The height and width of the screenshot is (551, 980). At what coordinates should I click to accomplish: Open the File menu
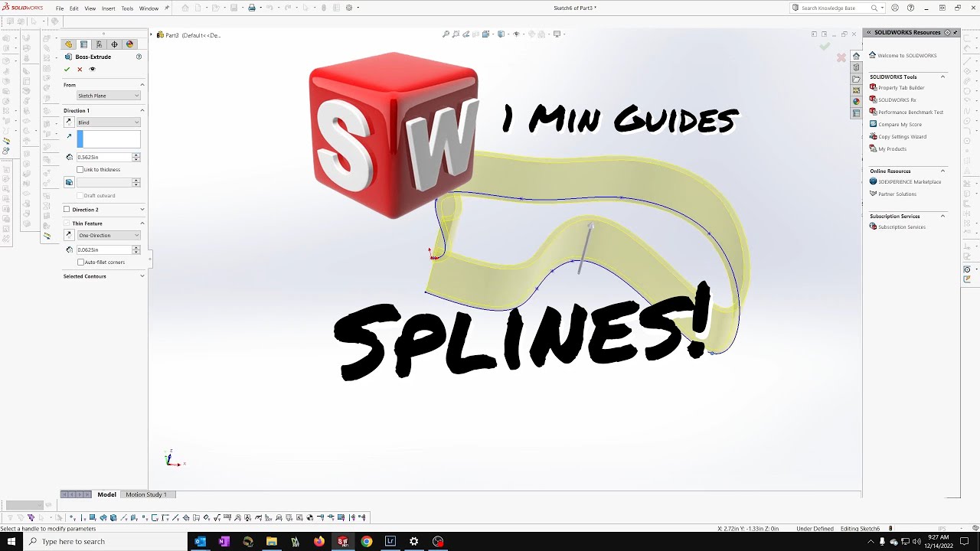tap(60, 8)
